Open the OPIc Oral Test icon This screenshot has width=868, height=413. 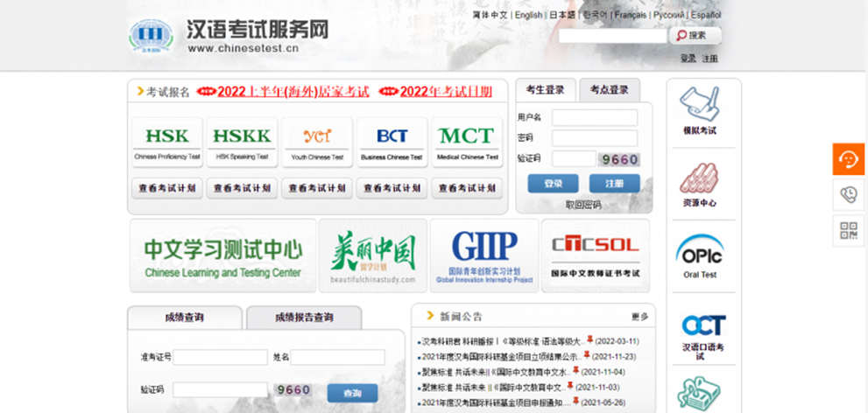(699, 256)
